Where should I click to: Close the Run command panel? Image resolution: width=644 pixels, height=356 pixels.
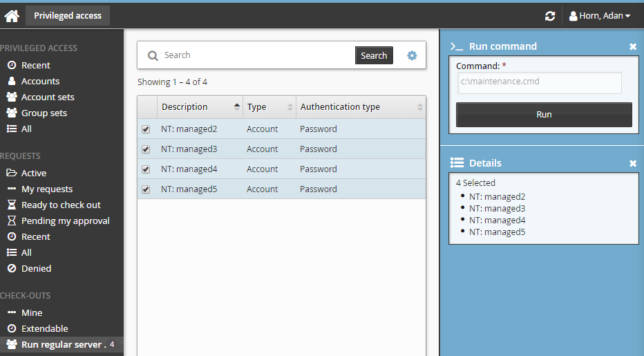coord(632,46)
